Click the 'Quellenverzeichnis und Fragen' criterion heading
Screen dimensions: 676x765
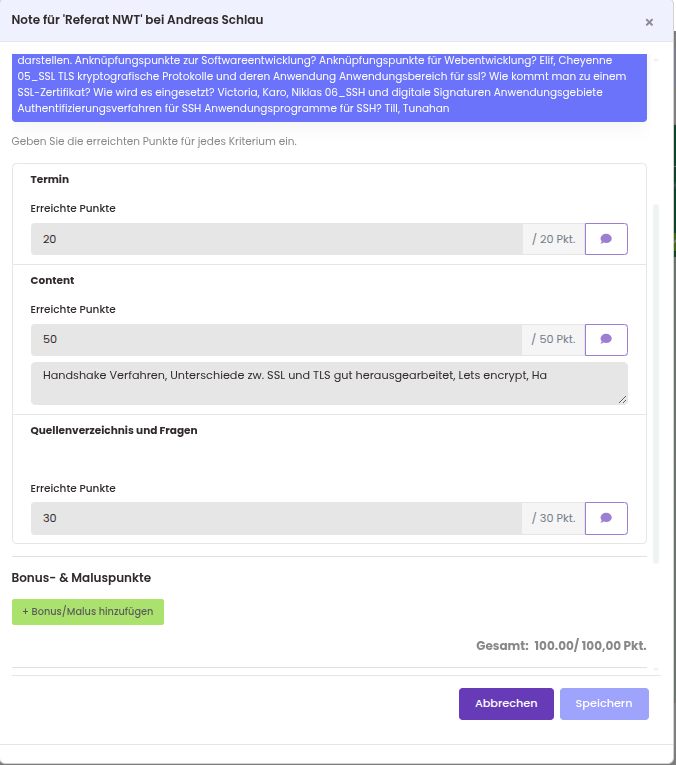pyautogui.click(x=114, y=430)
